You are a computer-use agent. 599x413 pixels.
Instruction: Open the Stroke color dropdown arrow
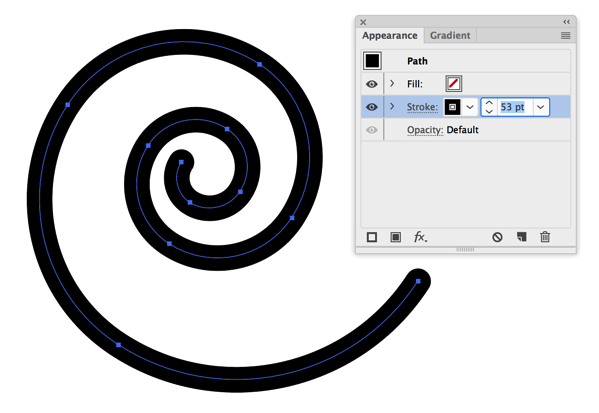[x=470, y=107]
